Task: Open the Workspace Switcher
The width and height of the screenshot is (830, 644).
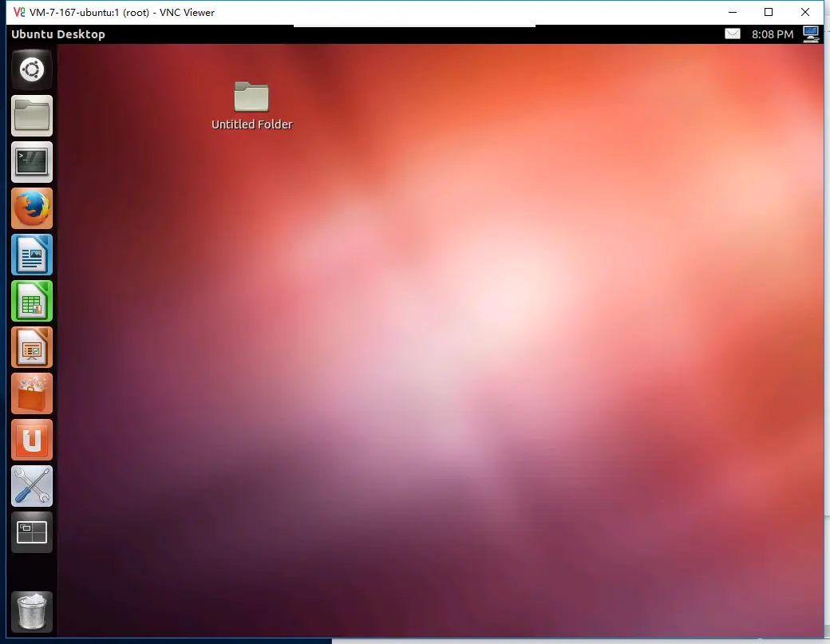Action: click(32, 532)
